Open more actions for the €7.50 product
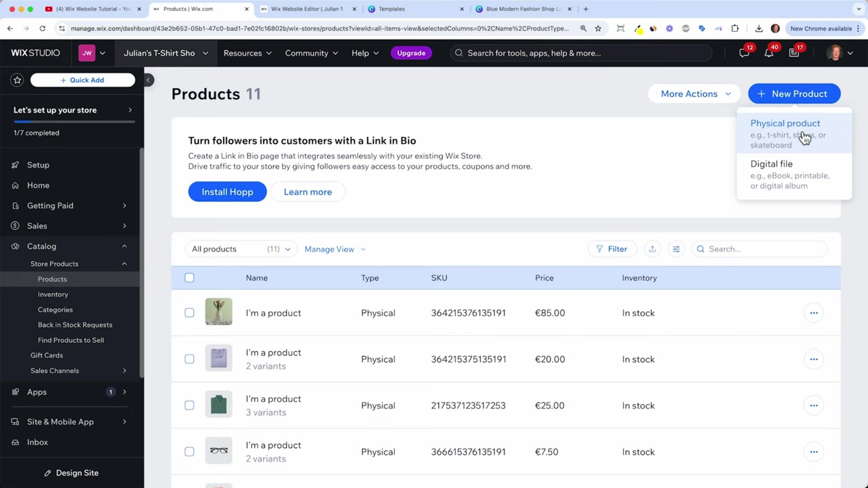Screen dimensions: 868x488 tap(814, 452)
